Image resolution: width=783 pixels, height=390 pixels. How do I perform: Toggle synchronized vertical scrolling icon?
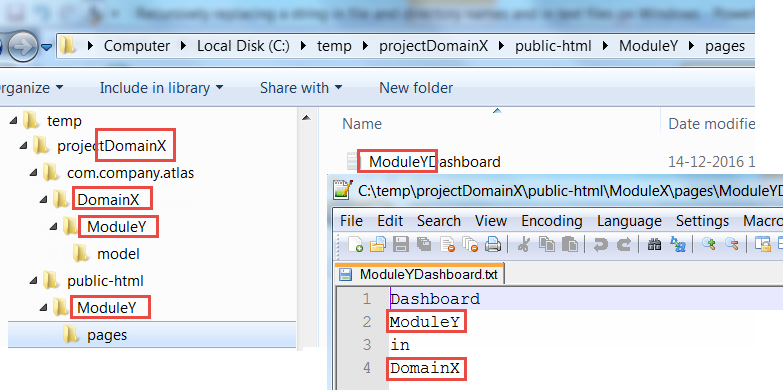762,244
